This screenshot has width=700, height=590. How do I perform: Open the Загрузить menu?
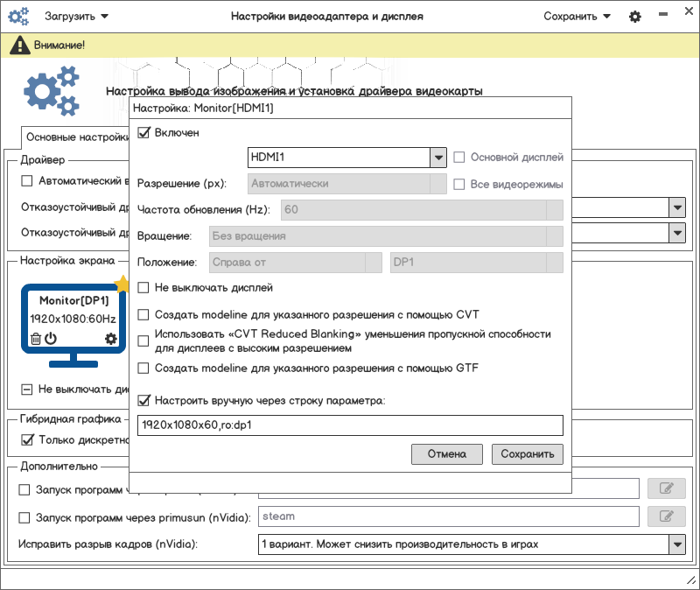point(76,17)
